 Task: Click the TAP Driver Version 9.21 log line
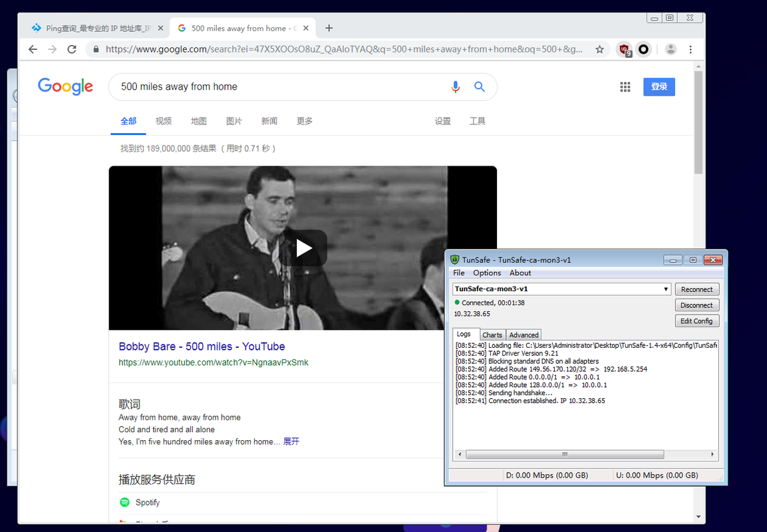[x=507, y=353]
